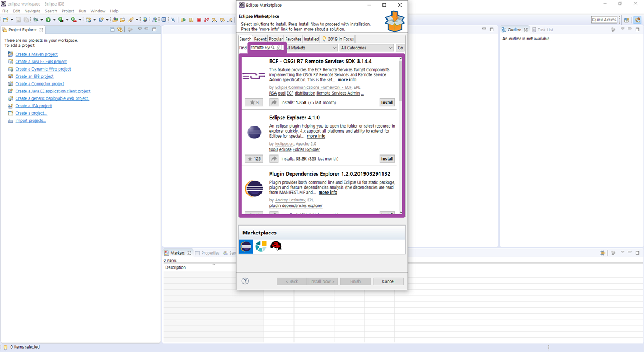This screenshot has height=352, width=644.
Task: Click the External Tools run icon
Action: [74, 20]
